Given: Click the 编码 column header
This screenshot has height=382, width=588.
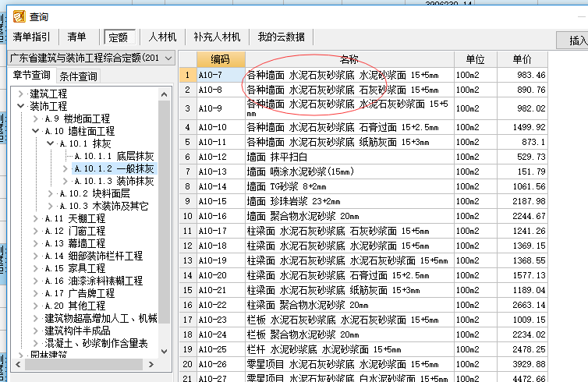Looking at the screenshot, I should [221, 59].
